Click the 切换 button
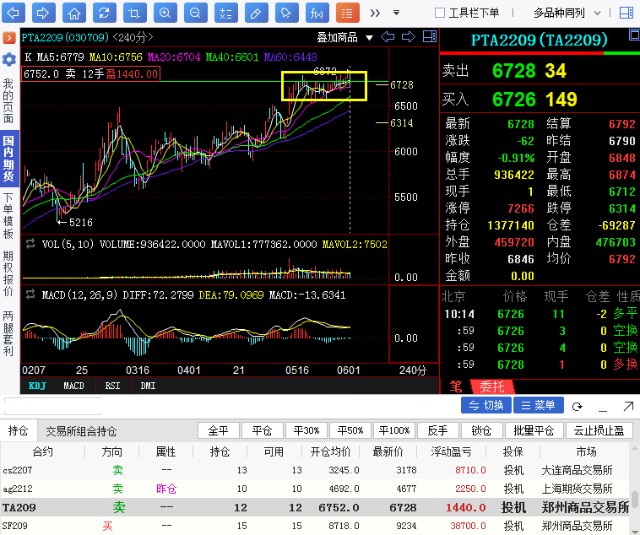640x535 pixels. 486,405
